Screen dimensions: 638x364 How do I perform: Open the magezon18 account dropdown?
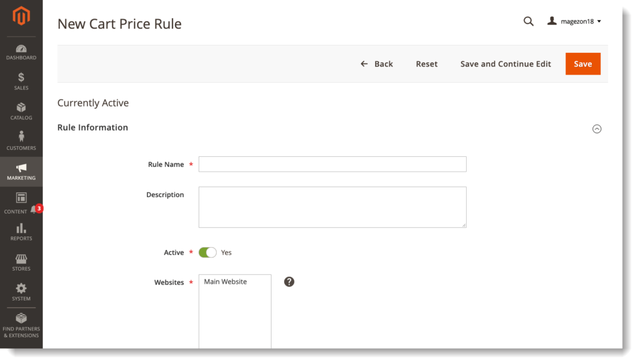tap(574, 21)
